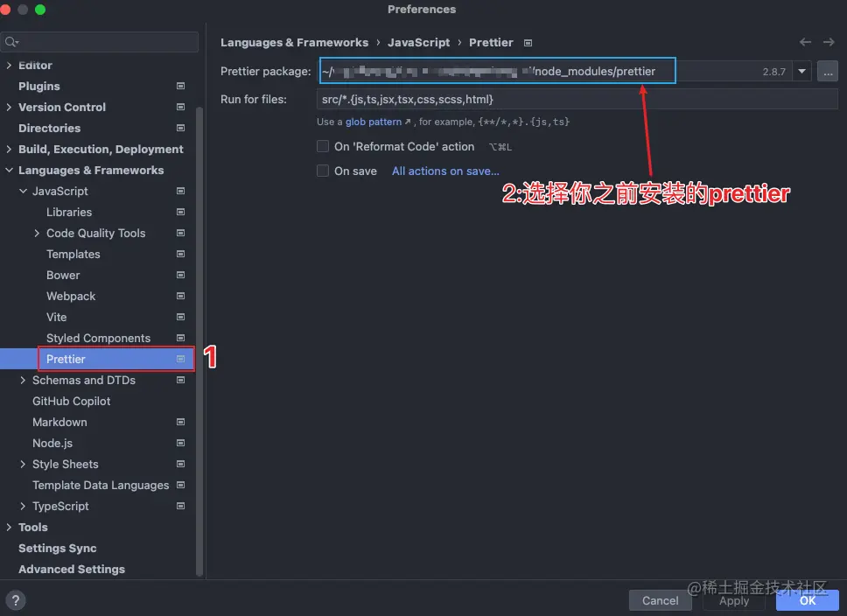Viewport: 847px width, 616px height.
Task: Click the Prettier package path field
Action: (x=554, y=72)
